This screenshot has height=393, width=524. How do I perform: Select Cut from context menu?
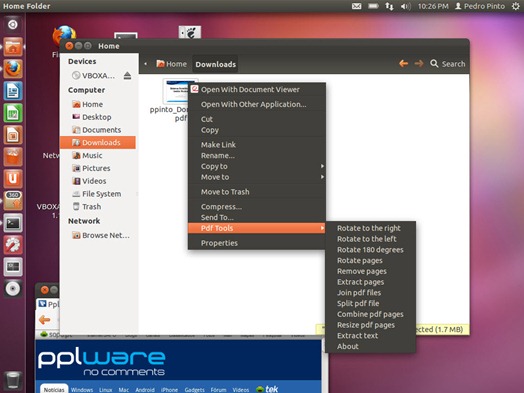coord(257,119)
